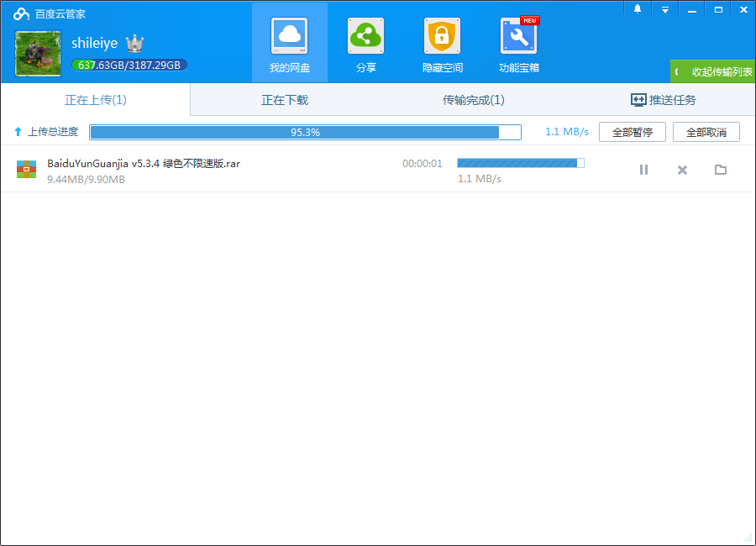Click the 637.63GB/3187.29GB storage usage bar
This screenshot has height=546, width=756.
(129, 66)
